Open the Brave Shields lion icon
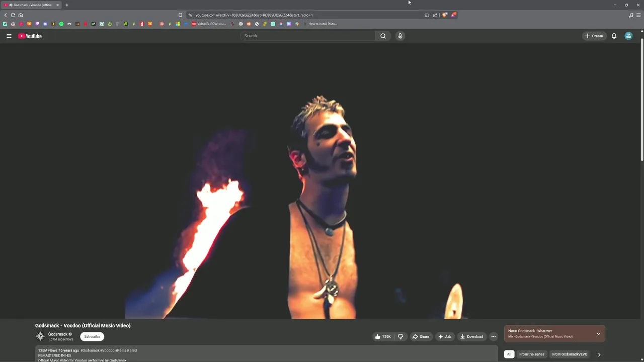The image size is (644, 362). [445, 15]
